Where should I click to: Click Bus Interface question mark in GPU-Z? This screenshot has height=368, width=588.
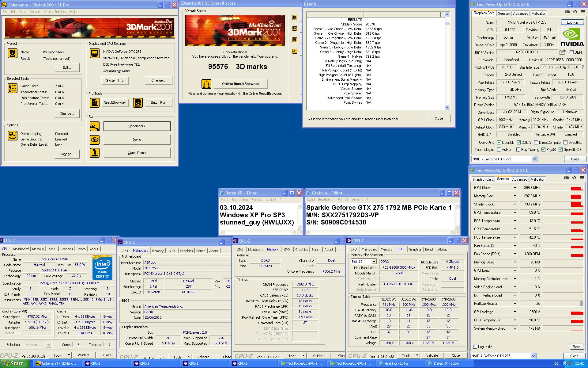583,67
